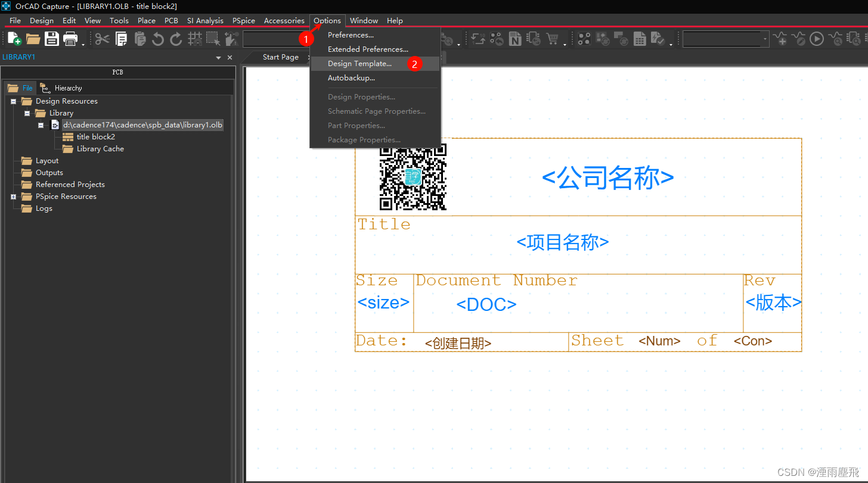Save the library using the Save icon
This screenshot has width=868, height=483.
tap(52, 38)
